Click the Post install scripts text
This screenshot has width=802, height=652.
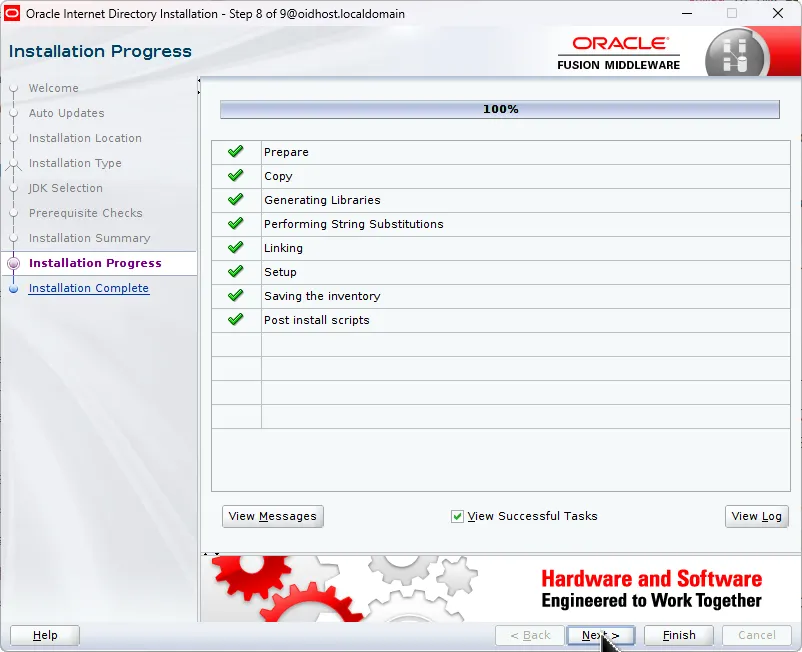pos(317,320)
